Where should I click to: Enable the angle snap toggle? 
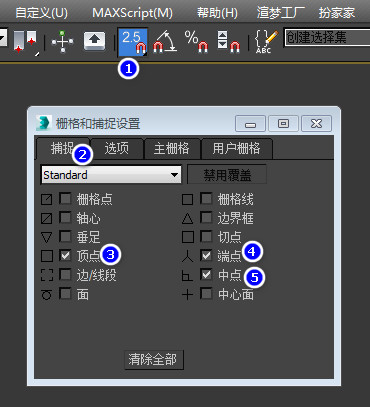164,42
